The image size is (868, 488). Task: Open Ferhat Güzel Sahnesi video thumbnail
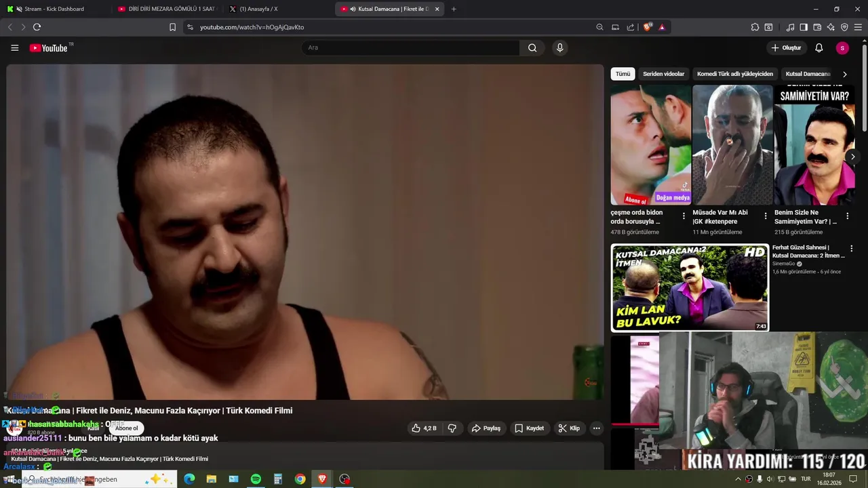690,288
